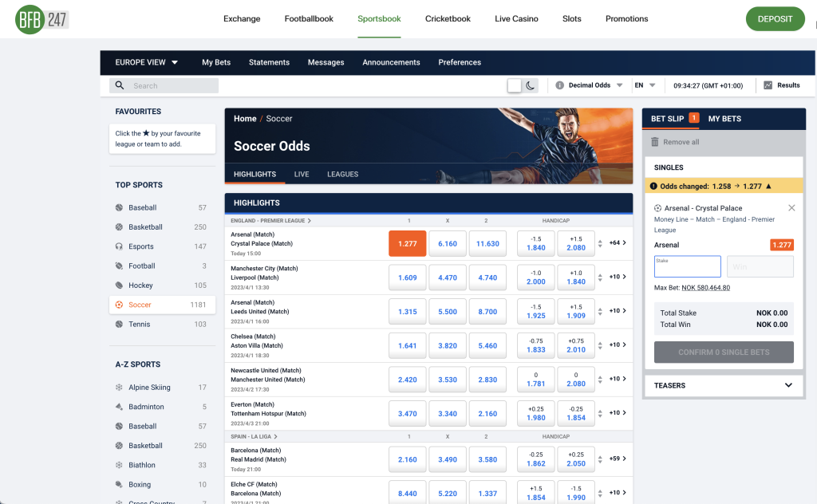The image size is (817, 504).
Task: Open Spain - La Liga league link
Action: [254, 436]
